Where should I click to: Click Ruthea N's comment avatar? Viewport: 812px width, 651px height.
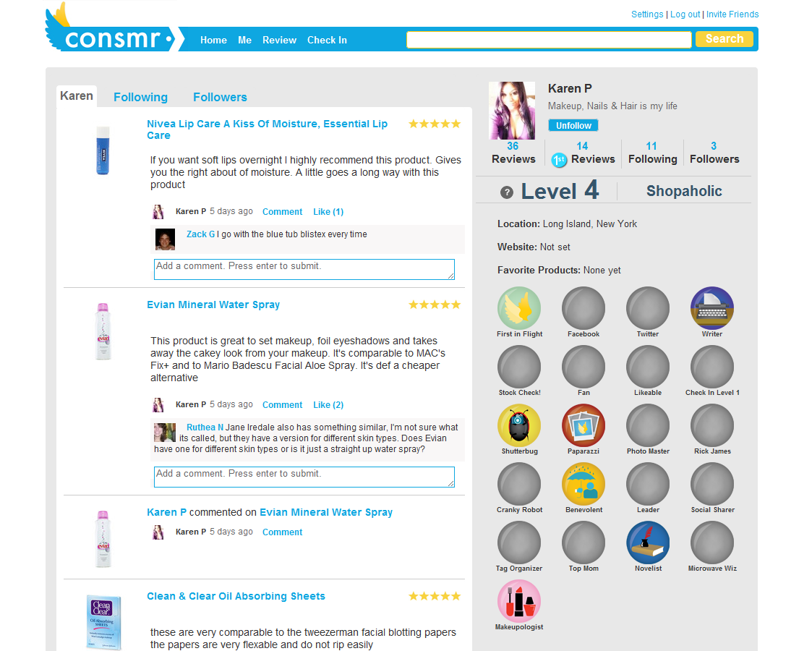coord(165,432)
